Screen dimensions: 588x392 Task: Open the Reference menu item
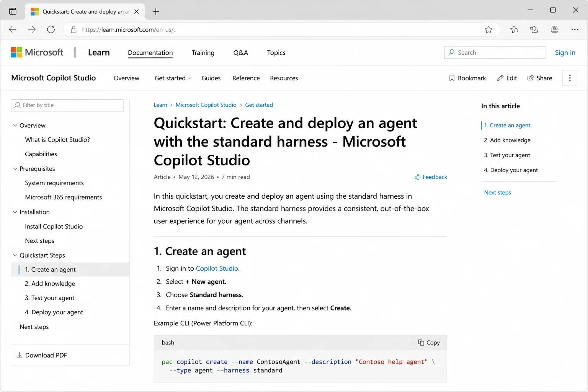tap(246, 78)
